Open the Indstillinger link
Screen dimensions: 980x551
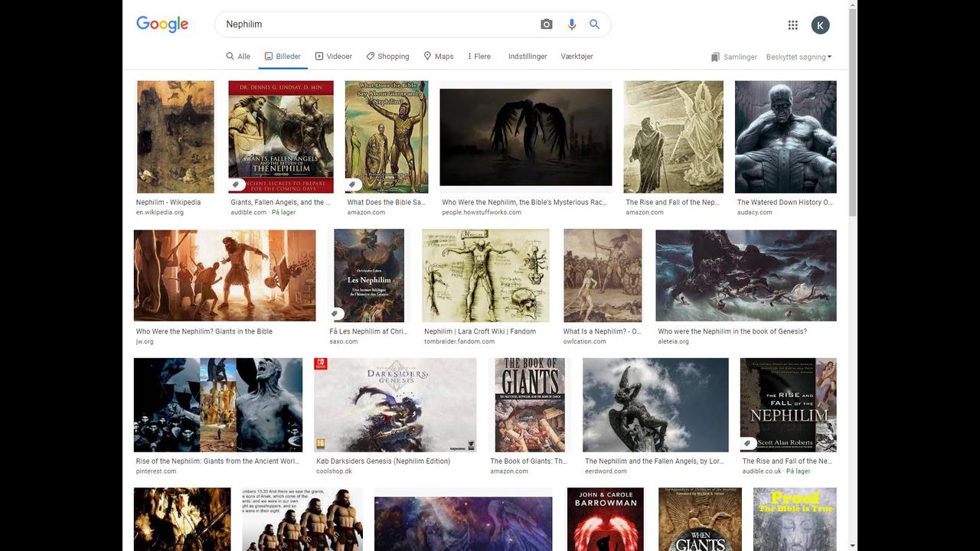[x=528, y=57]
